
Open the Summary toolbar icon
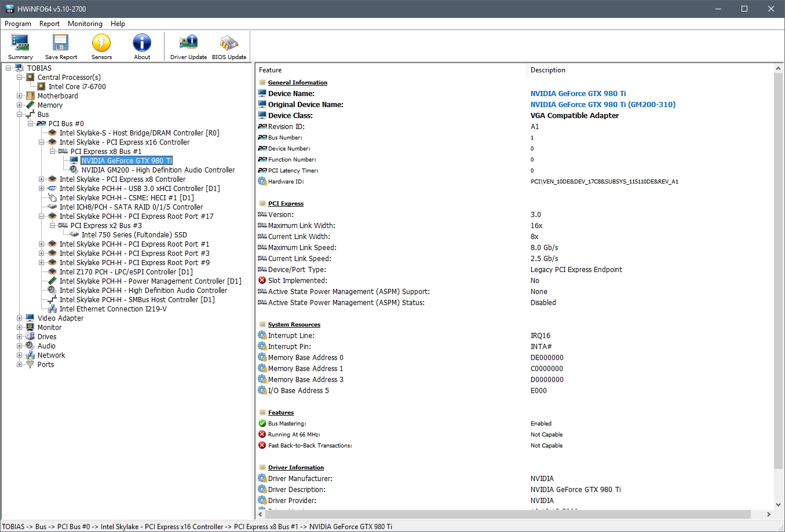20,46
